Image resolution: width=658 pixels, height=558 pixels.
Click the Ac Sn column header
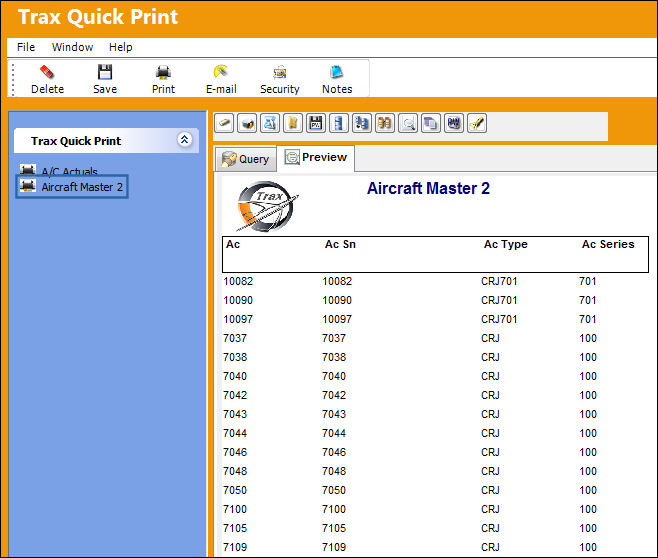point(340,244)
